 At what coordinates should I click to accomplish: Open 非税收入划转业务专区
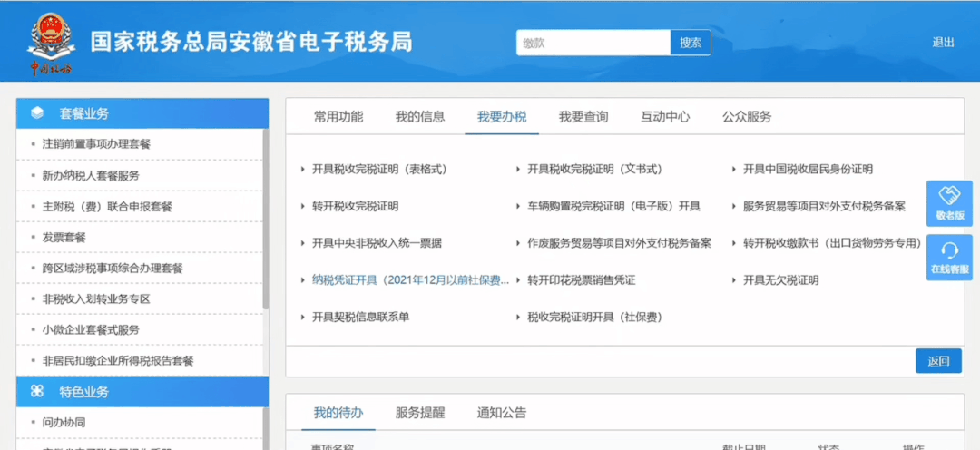pos(96,299)
